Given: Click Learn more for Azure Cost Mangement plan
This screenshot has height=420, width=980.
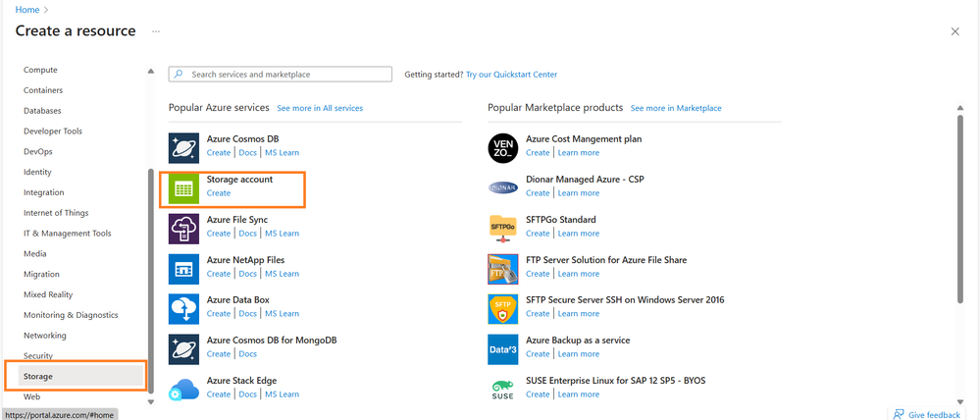Looking at the screenshot, I should 579,152.
